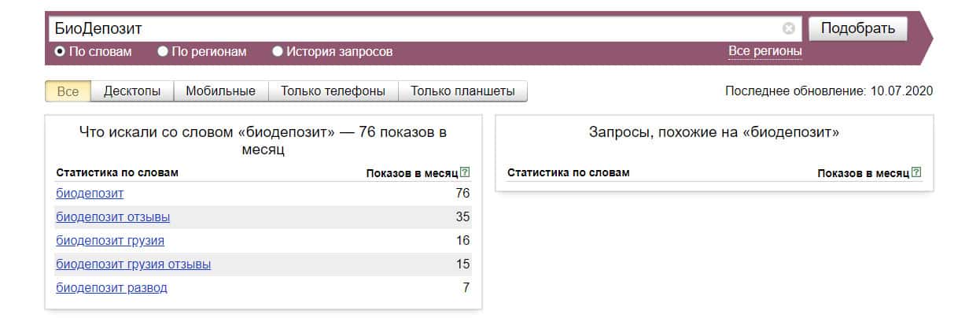Open the "биодепозит отзывы" link

112,217
